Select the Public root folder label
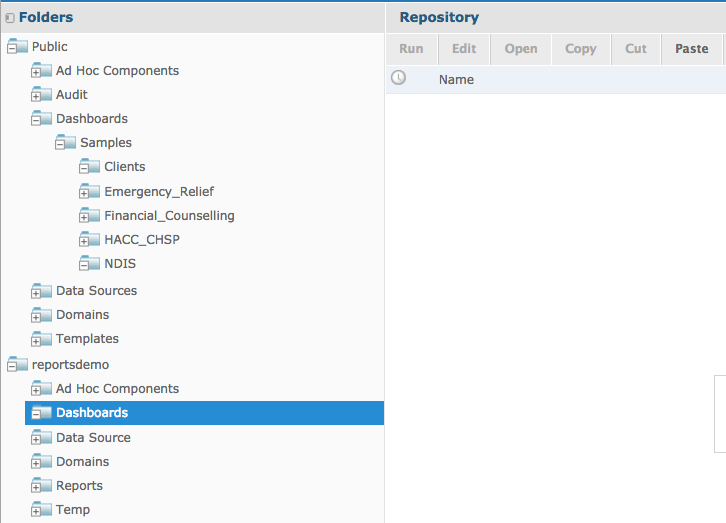The width and height of the screenshot is (726, 523). coord(50,46)
